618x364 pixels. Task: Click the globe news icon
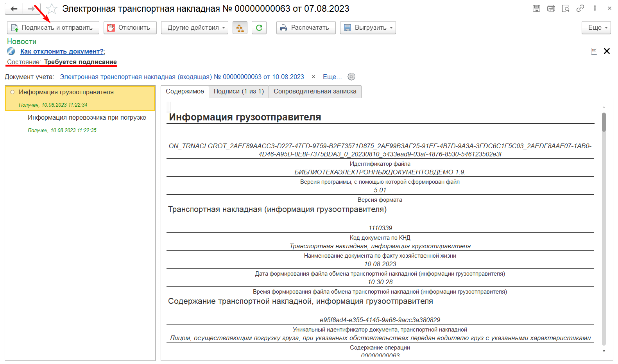tap(11, 51)
